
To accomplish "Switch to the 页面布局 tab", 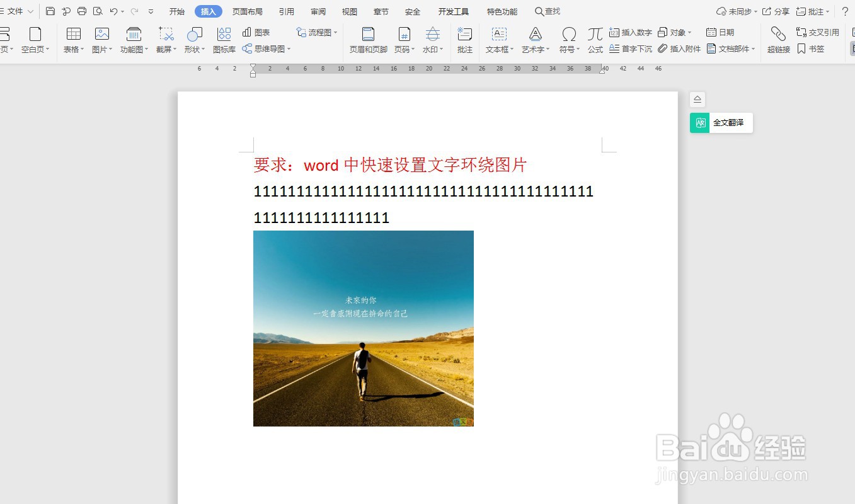I will click(248, 11).
